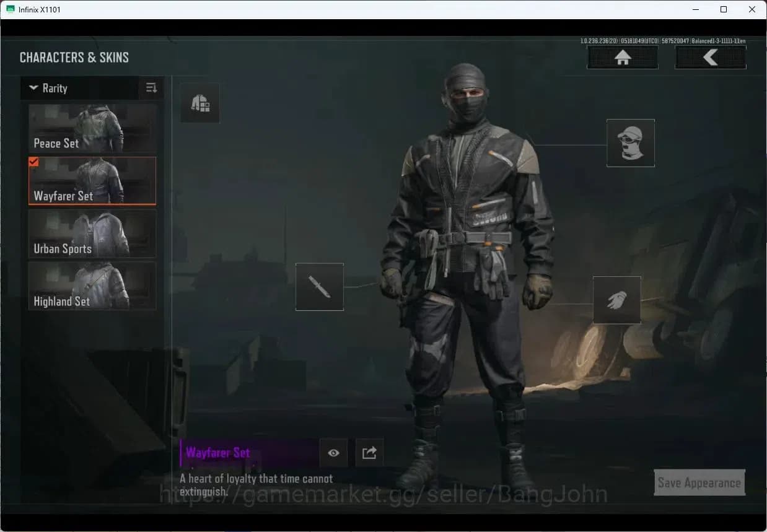Click the CHARACTERS & SKINS title
Viewport: 767px width, 532px height.
click(74, 57)
